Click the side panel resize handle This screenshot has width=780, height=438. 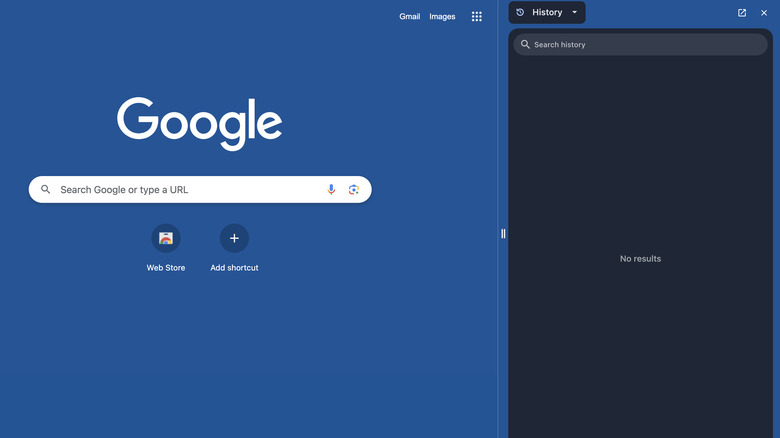coord(503,233)
